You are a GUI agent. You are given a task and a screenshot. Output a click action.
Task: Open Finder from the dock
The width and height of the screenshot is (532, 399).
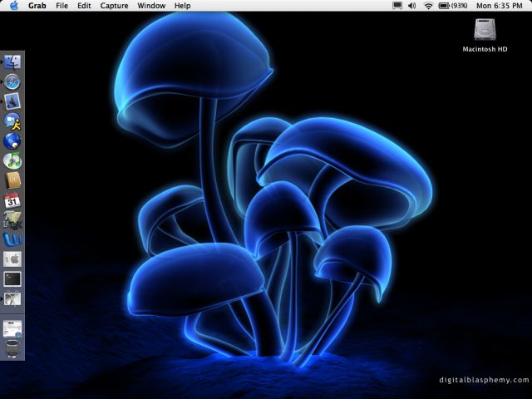tap(12, 62)
